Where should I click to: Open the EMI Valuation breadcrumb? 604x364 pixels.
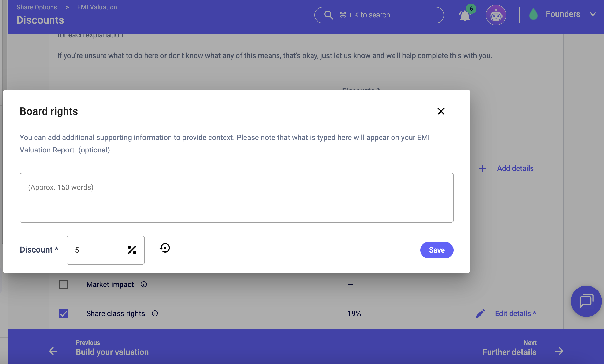(97, 7)
